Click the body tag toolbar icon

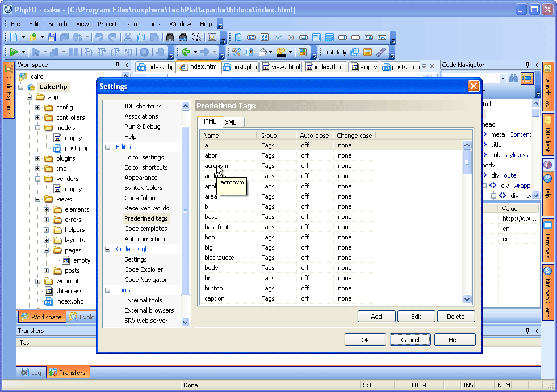341,52
